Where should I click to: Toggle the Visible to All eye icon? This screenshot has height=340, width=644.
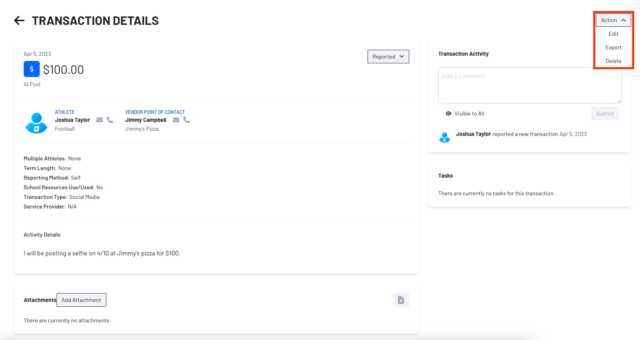coord(449,114)
